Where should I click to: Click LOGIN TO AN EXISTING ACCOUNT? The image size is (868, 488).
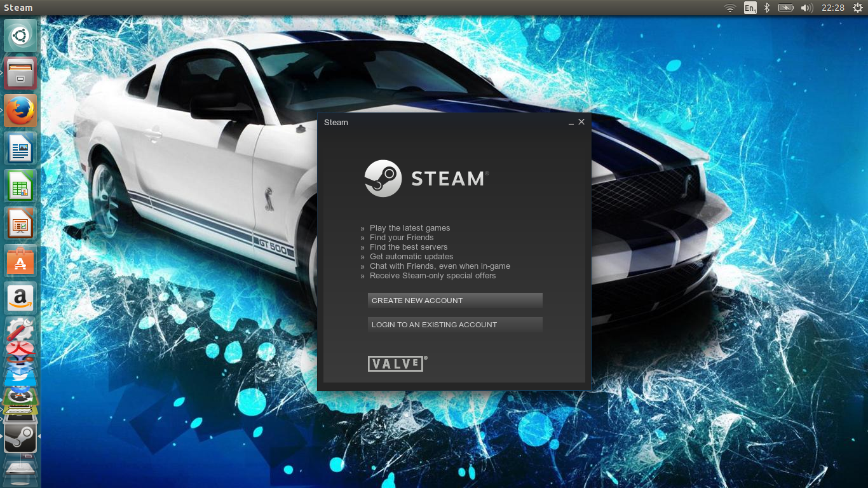click(x=455, y=325)
